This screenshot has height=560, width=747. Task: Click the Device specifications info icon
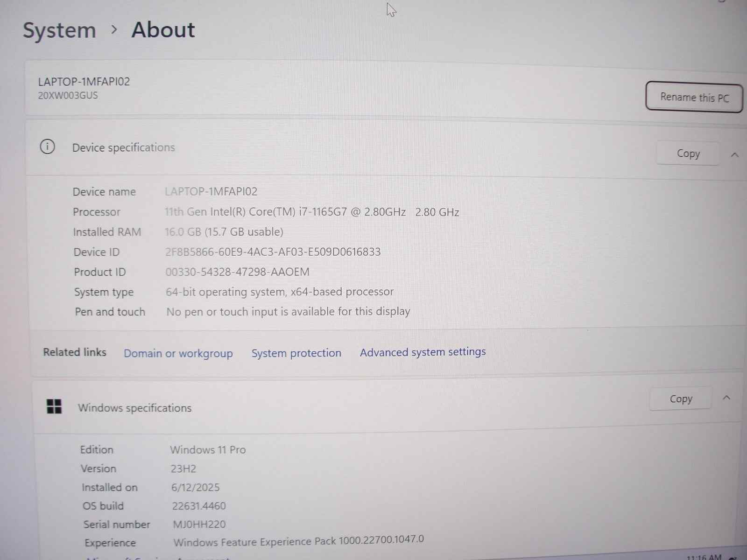pos(47,147)
